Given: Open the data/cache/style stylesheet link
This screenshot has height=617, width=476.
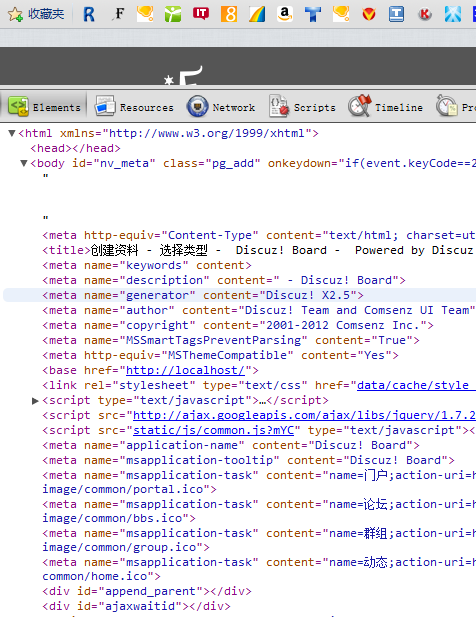Looking at the screenshot, I should pos(416,385).
